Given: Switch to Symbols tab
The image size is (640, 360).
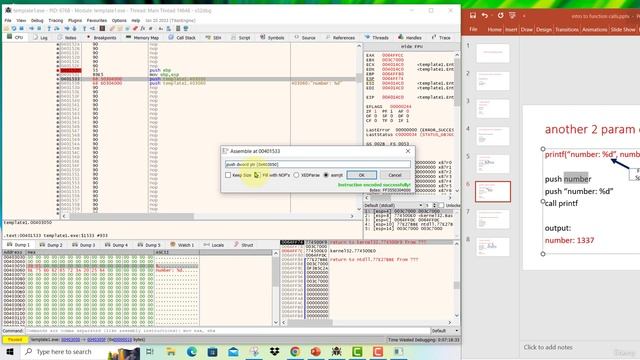Looking at the screenshot, I should (272, 38).
